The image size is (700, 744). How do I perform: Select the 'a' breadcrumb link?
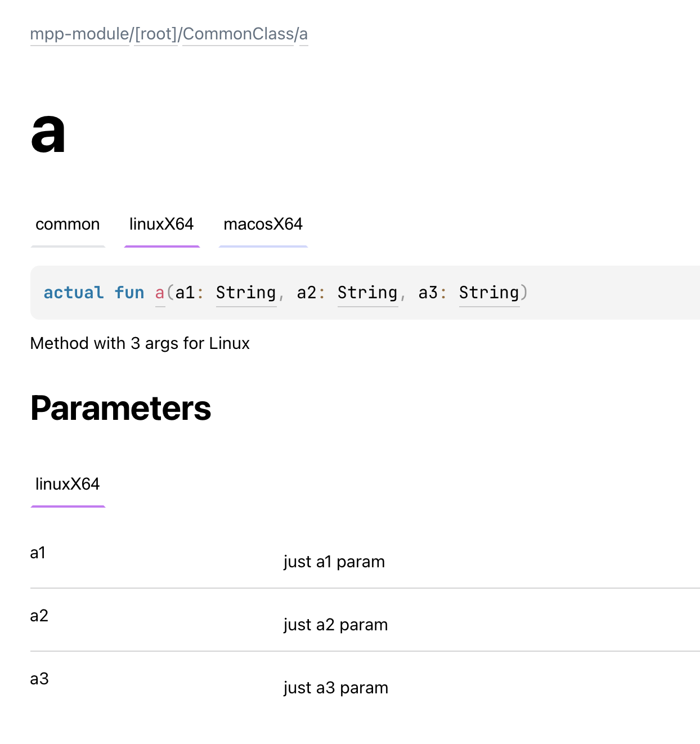[304, 34]
